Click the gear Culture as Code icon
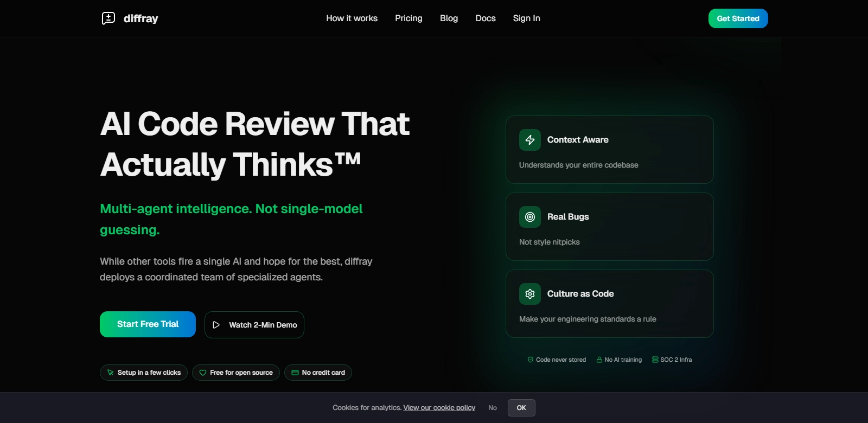This screenshot has height=423, width=868. (x=530, y=294)
